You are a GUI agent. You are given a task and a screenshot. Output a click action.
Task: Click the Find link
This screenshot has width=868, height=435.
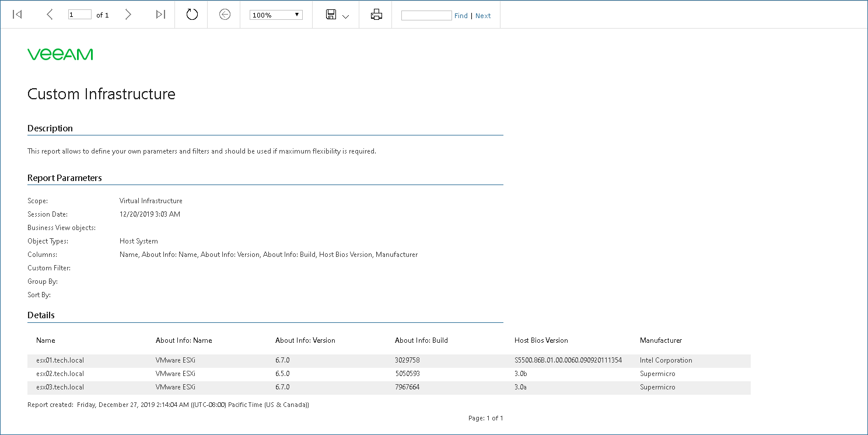point(461,16)
